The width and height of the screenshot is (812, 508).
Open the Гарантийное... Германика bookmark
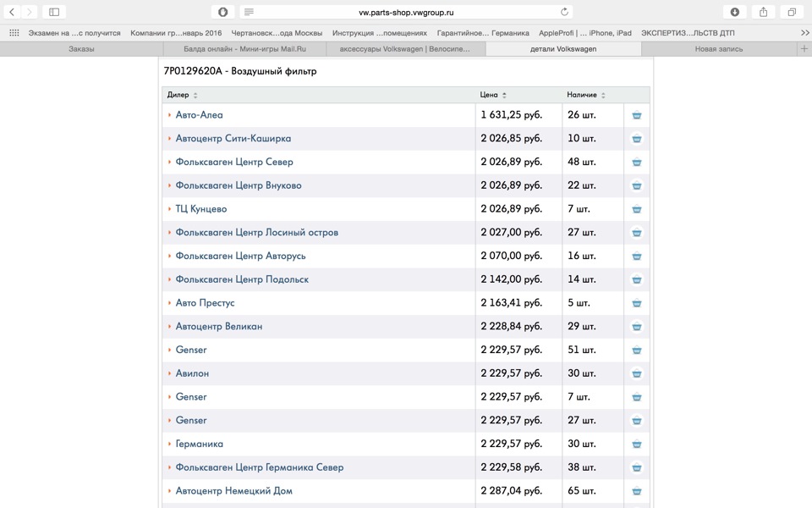click(x=483, y=33)
